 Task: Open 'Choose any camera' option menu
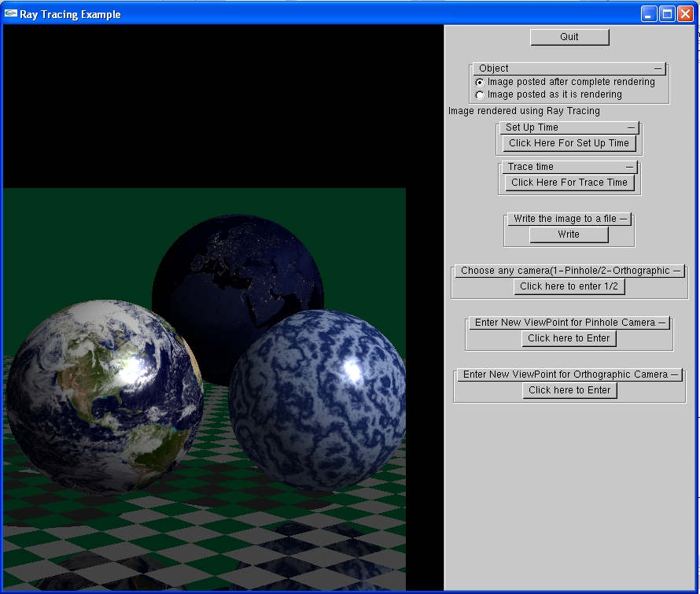[x=569, y=271]
